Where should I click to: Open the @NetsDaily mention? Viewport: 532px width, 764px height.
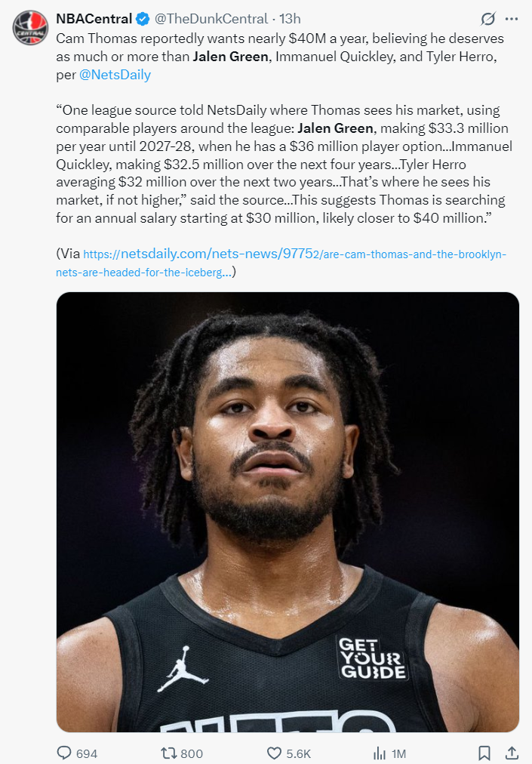[x=115, y=75]
